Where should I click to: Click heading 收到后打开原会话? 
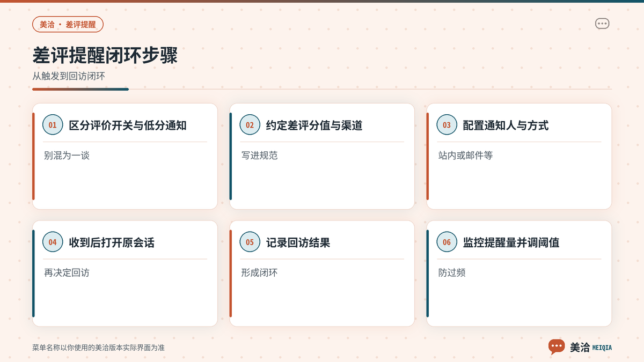click(112, 243)
